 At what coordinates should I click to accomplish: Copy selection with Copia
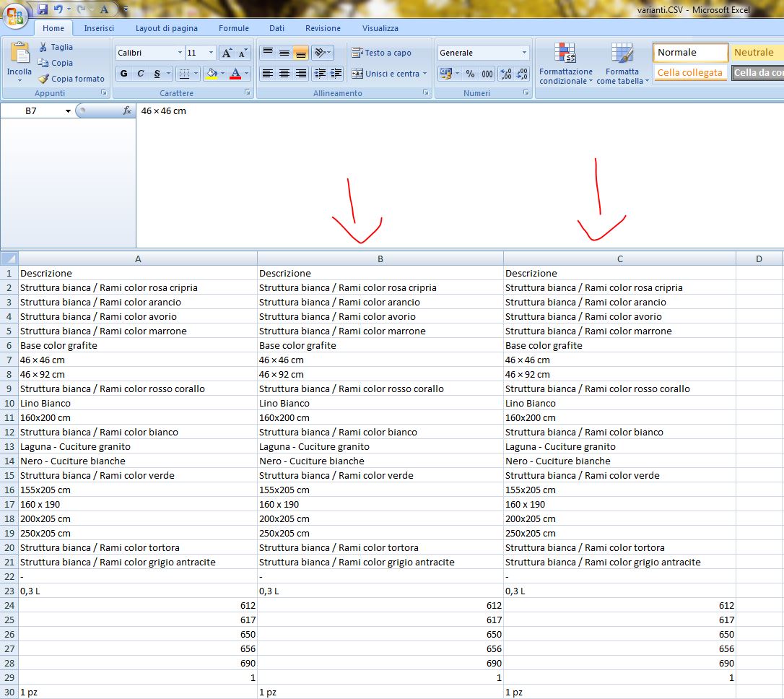pyautogui.click(x=56, y=63)
